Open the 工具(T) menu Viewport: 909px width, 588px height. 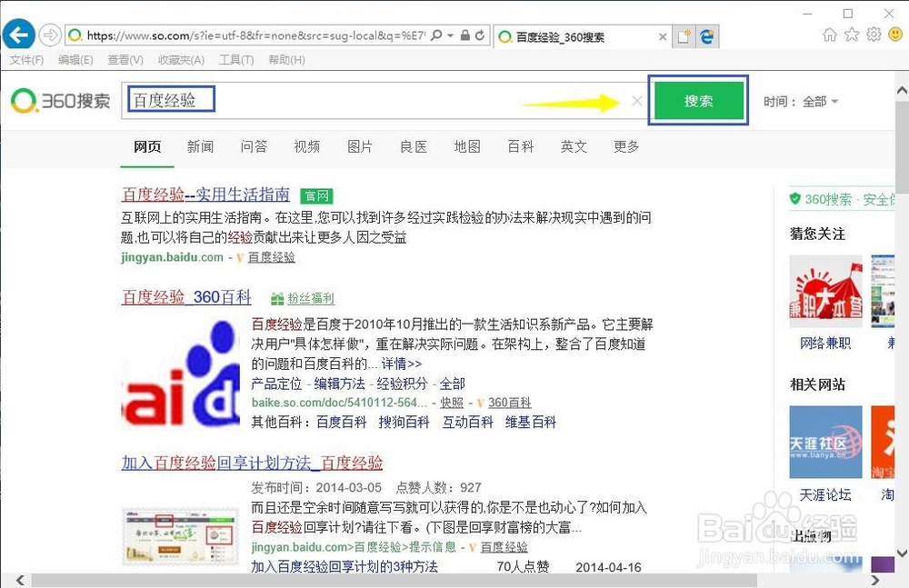click(x=236, y=60)
